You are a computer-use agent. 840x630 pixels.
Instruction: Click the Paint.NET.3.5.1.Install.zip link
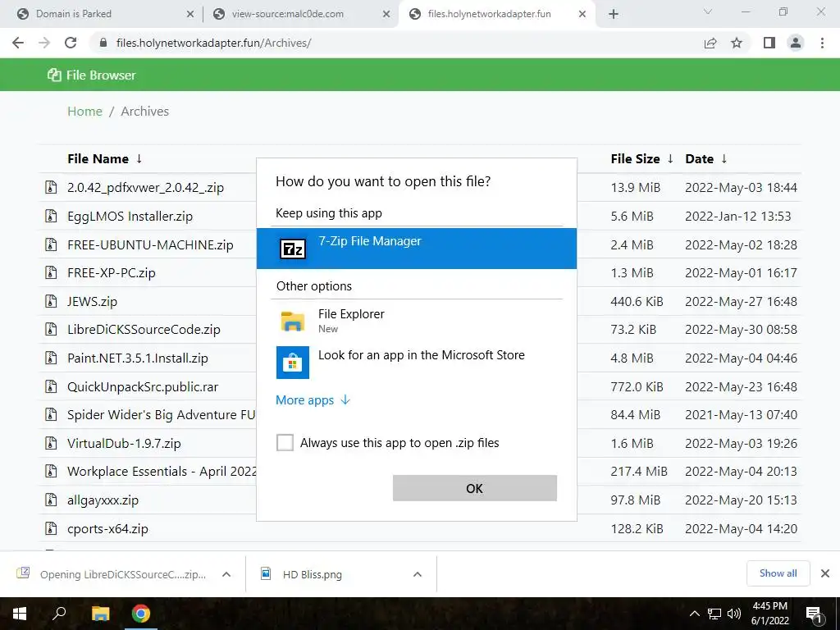click(x=138, y=358)
